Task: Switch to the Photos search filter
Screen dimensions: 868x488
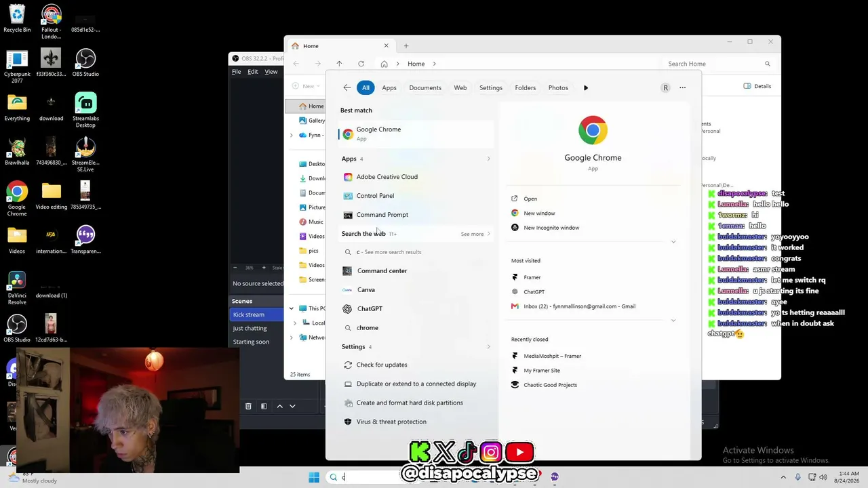Action: click(x=558, y=87)
